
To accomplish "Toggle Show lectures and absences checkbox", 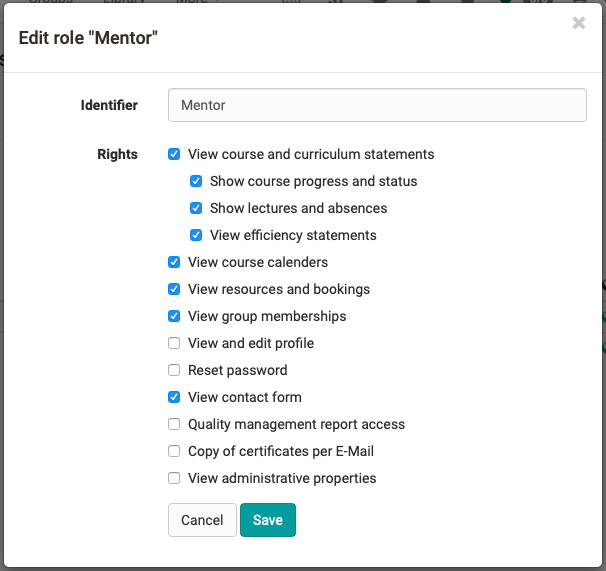I will [196, 209].
